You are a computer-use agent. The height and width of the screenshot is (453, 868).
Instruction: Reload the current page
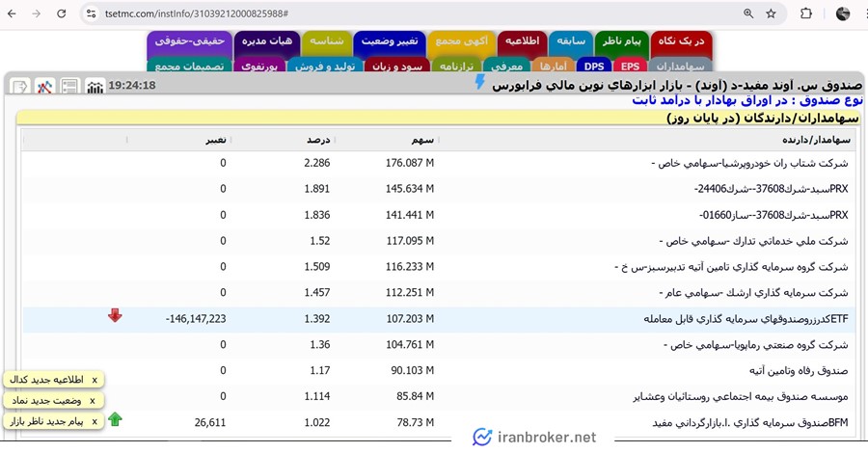pos(62,13)
